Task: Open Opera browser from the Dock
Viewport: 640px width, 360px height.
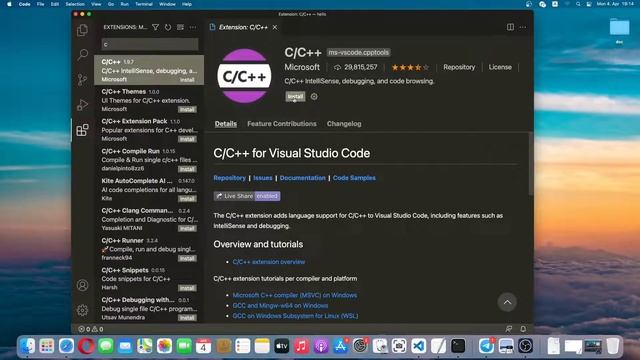Action: [86, 346]
